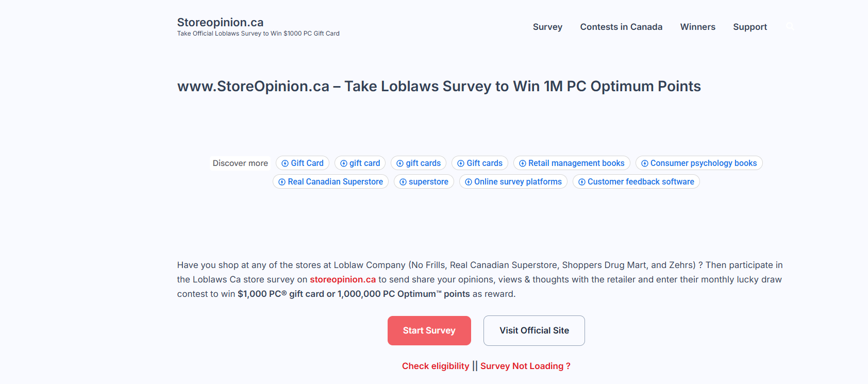Screen dimensions: 868x384
Task: Click the arrow icon beside Gift Card
Action: click(x=285, y=163)
